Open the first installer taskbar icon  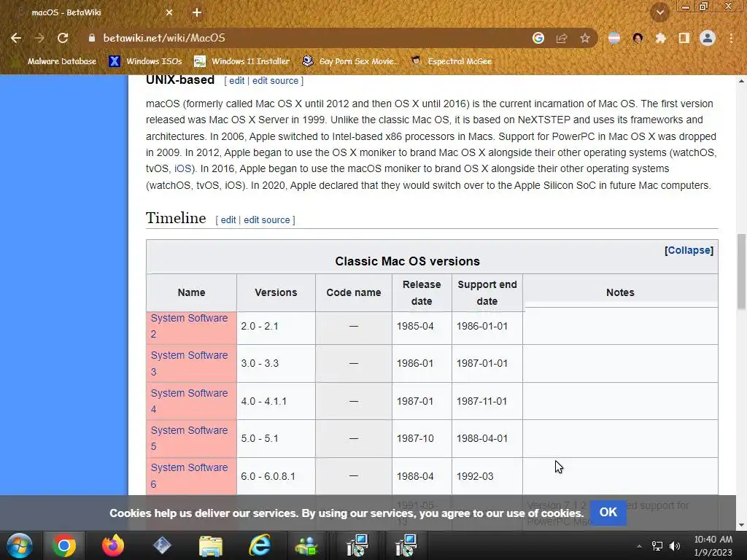357,545
